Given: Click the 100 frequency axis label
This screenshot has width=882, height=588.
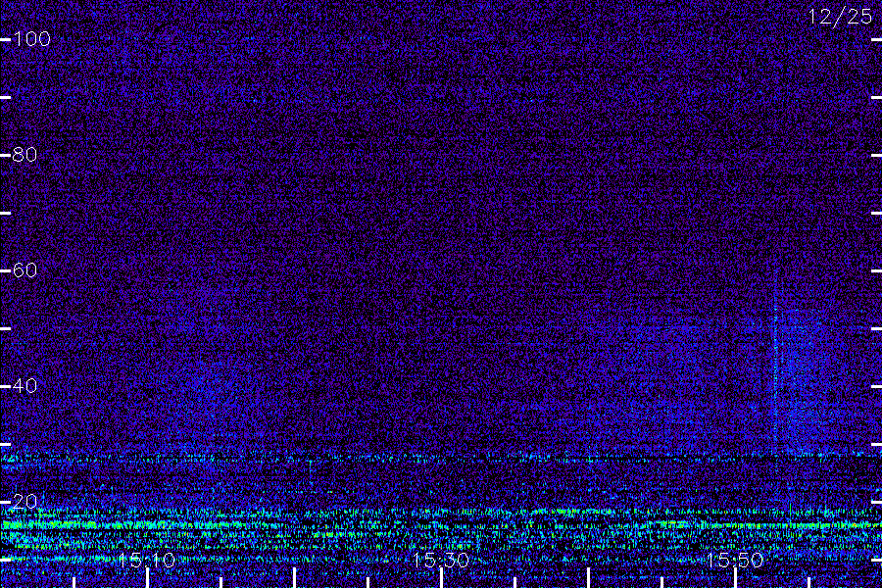Looking at the screenshot, I should (31, 39).
